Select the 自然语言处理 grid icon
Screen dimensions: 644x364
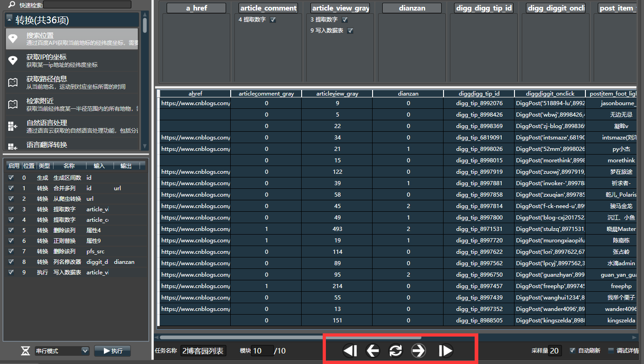(13, 126)
